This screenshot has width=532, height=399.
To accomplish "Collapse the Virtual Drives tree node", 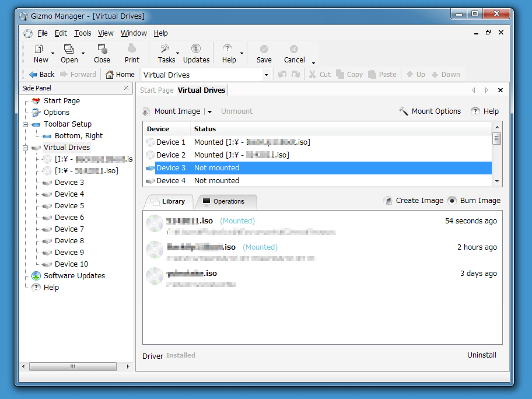I will [25, 148].
